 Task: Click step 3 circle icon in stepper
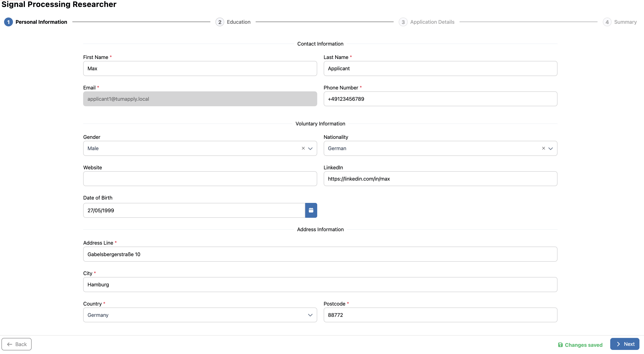[403, 22]
